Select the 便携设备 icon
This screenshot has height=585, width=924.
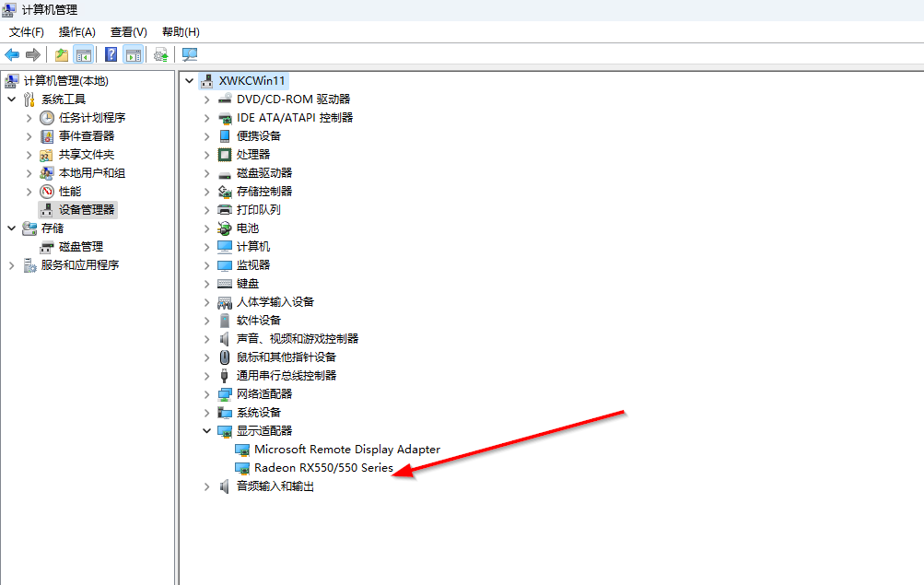point(225,136)
